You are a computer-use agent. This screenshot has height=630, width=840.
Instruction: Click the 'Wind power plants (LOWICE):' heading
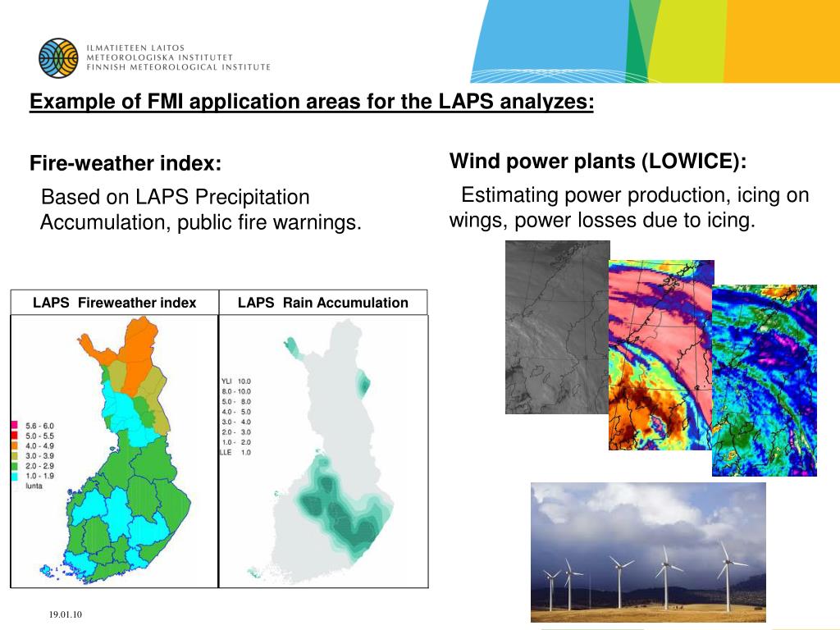click(x=598, y=162)
